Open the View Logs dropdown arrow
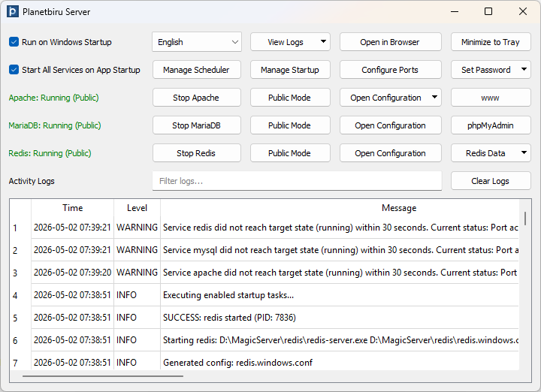 (x=323, y=42)
